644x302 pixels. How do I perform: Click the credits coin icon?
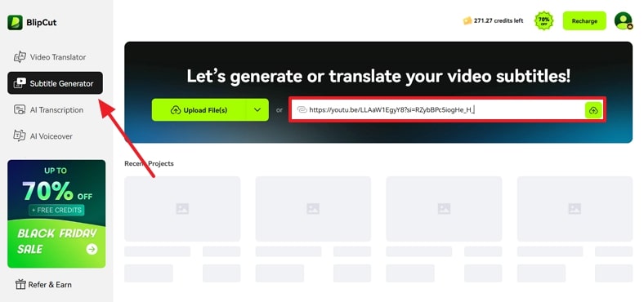(467, 20)
